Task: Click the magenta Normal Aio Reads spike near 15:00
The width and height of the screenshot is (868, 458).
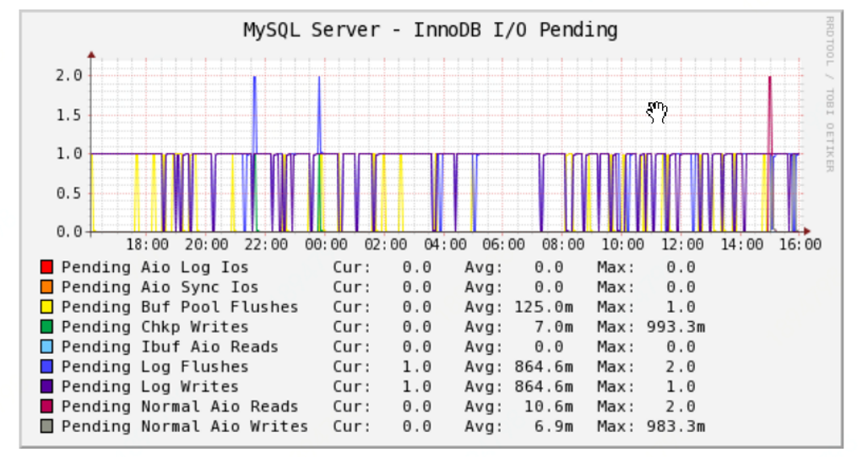Action: (769, 113)
